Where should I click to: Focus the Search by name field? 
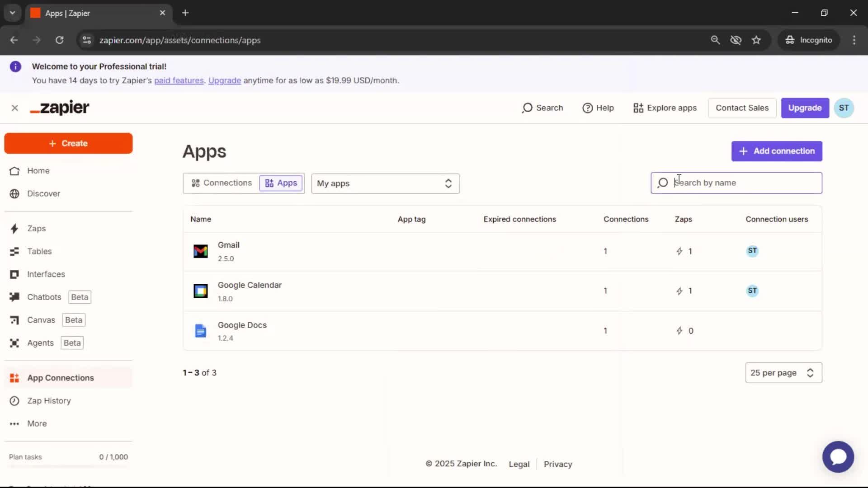pos(736,183)
